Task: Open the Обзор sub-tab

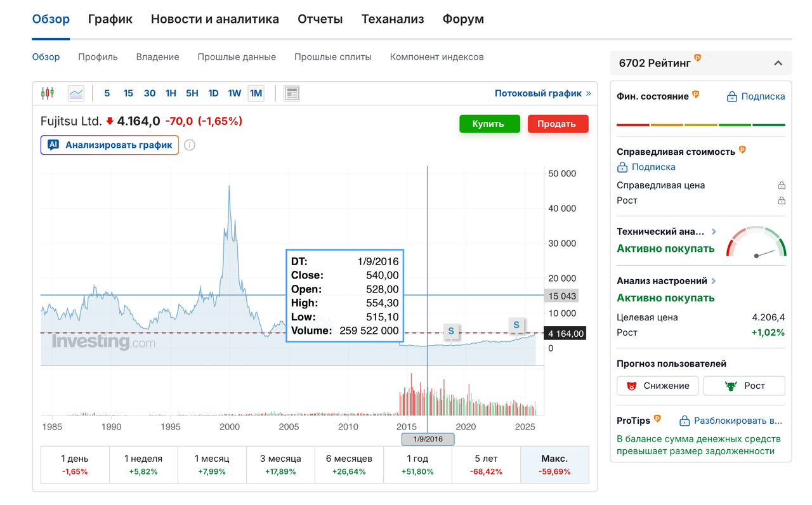Action: (46, 56)
